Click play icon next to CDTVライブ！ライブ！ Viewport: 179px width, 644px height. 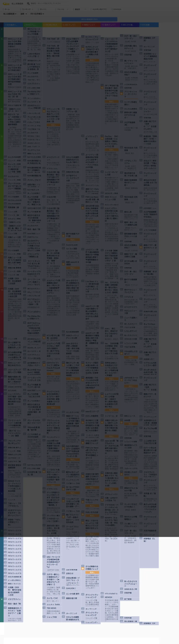(x=44, y=365)
